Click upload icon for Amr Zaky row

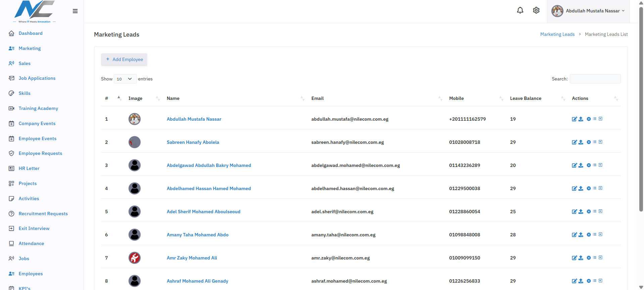click(581, 258)
